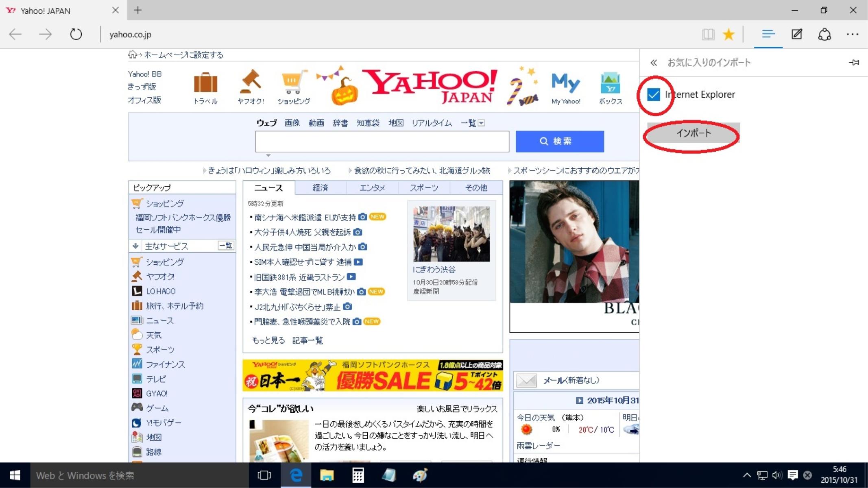Click the Edge Hub icon
868x488 pixels.
(768, 34)
